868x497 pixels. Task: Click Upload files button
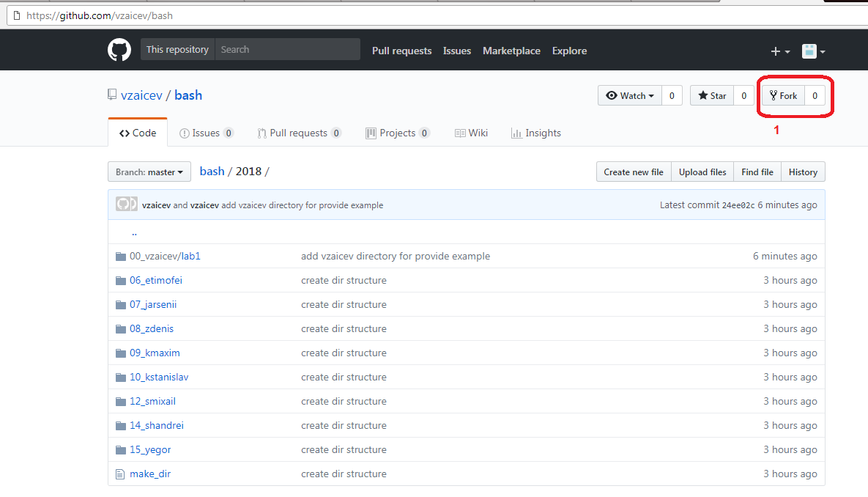tap(702, 172)
